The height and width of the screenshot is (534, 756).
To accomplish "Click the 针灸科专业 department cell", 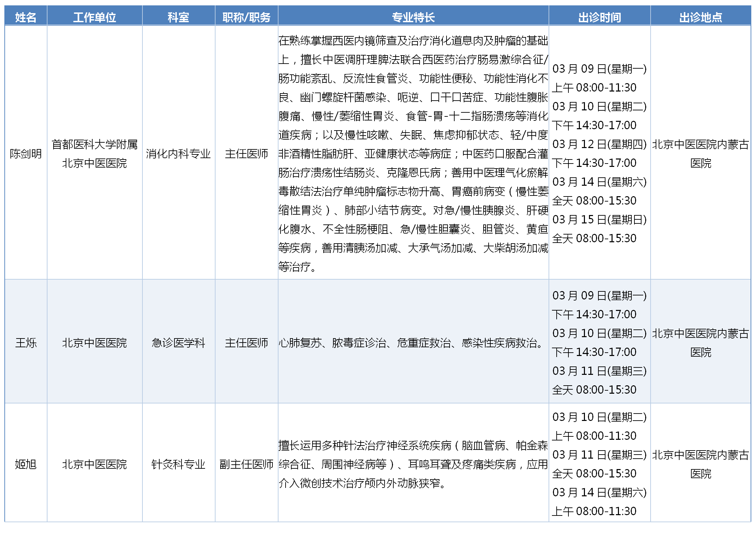I will (178, 464).
